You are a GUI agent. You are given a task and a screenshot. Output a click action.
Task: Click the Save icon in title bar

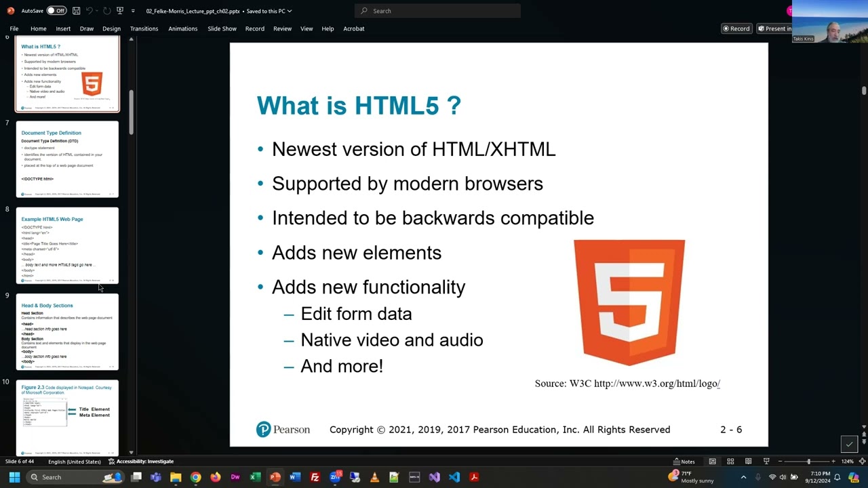[76, 11]
